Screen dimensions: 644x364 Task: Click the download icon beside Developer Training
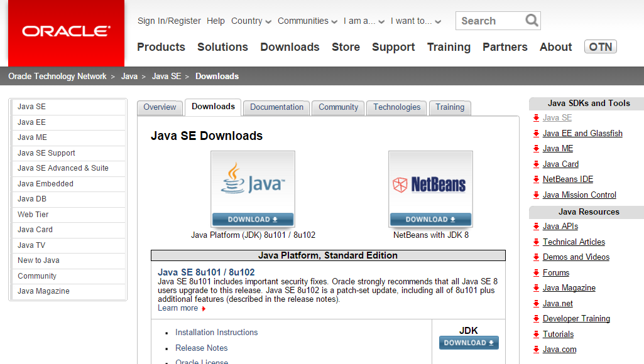coord(536,319)
